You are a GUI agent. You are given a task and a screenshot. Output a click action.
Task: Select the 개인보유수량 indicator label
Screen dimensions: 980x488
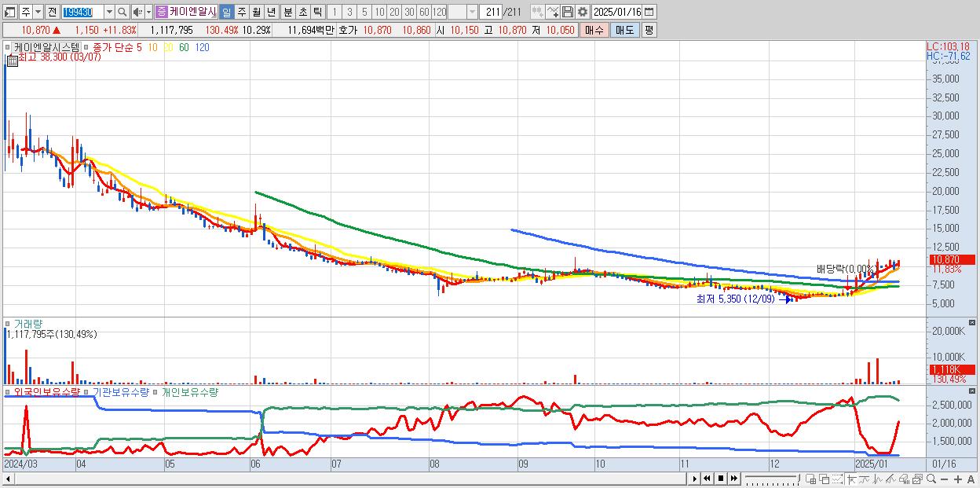(189, 391)
